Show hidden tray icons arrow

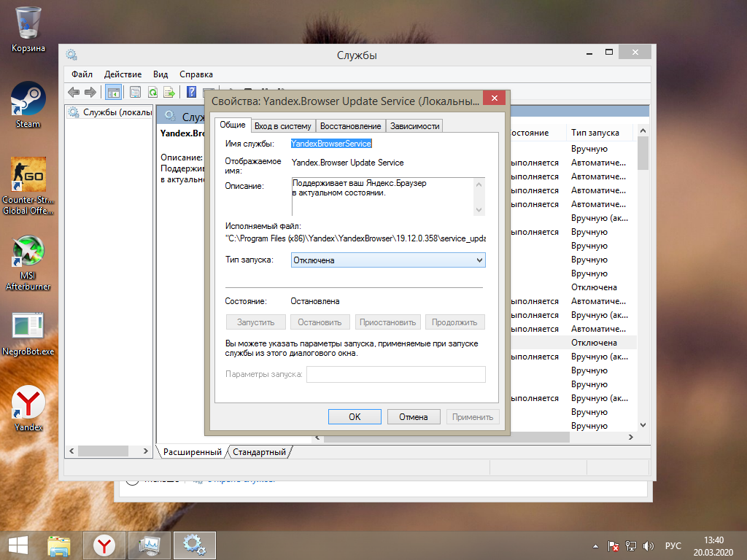click(595, 546)
